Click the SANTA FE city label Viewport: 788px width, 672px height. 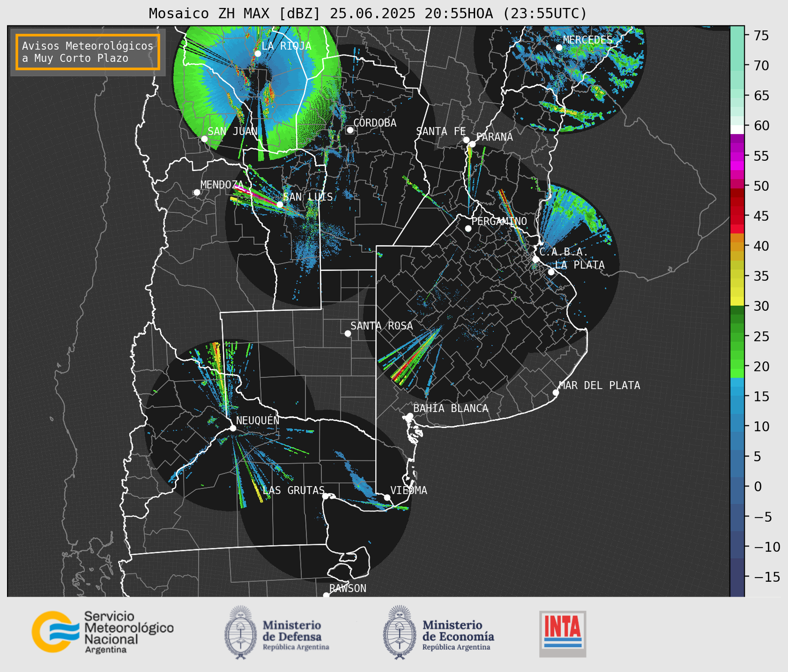click(x=441, y=131)
